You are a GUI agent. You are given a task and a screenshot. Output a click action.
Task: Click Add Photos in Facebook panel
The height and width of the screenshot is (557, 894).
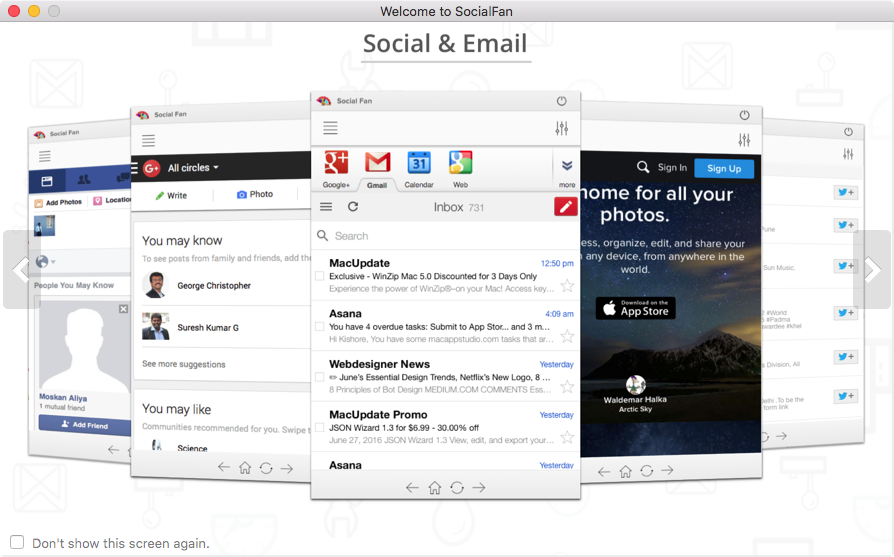pos(58,202)
